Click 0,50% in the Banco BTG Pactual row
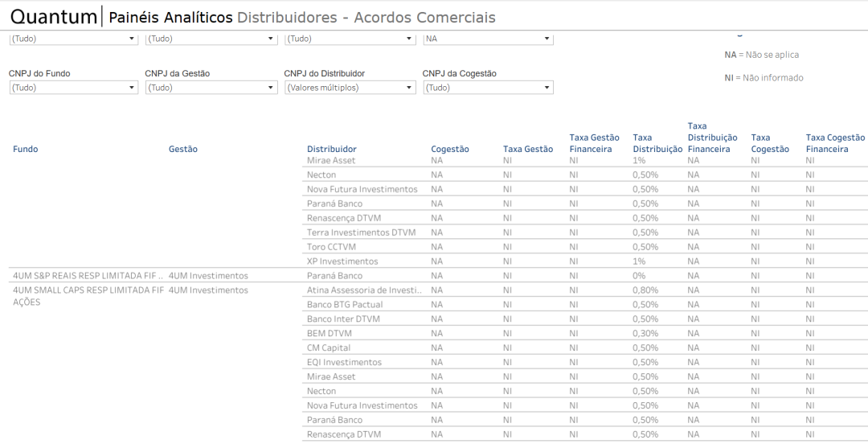 645,304
